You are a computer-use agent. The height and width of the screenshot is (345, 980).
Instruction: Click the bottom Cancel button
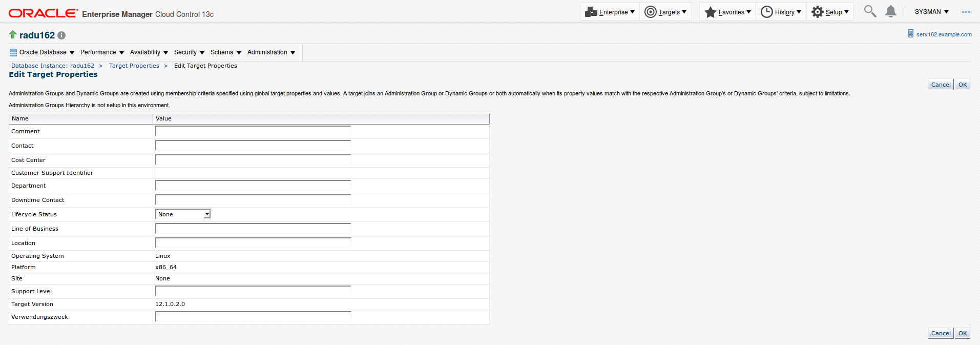(x=941, y=333)
